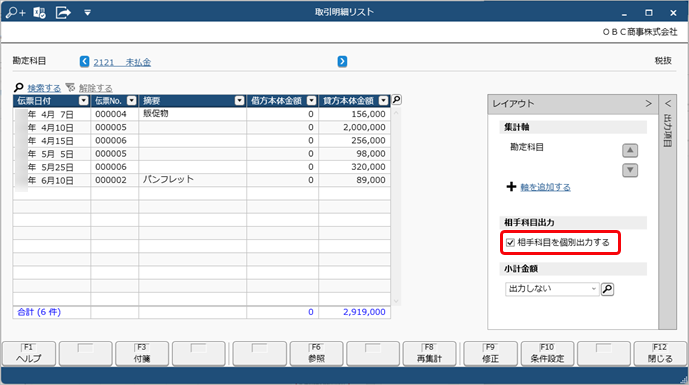Click the 98,000 credit amount cell

point(355,153)
